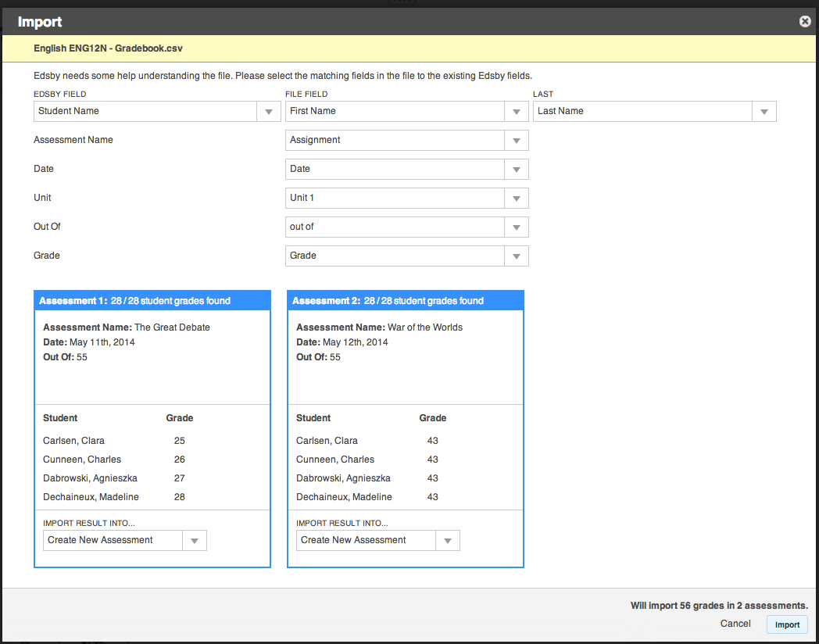Image resolution: width=819 pixels, height=644 pixels.
Task: Open the Assignment dropdown for Assessment Name
Action: (x=516, y=140)
